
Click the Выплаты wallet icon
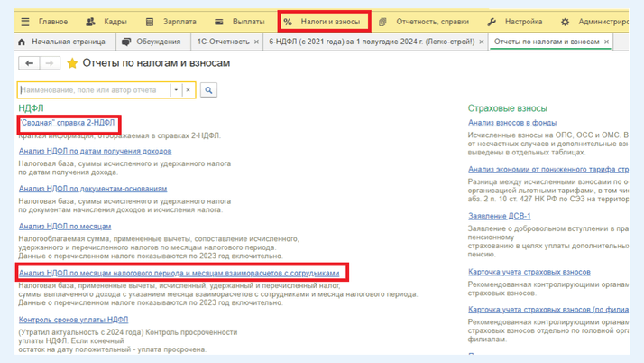click(219, 22)
